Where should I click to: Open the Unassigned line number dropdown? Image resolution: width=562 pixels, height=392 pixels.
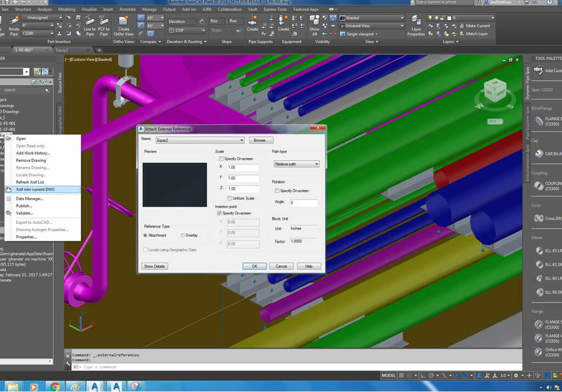coord(42,18)
